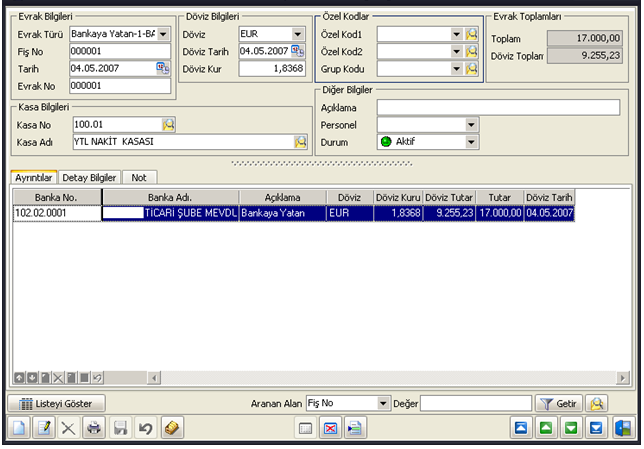
Task: Click the lookup icon beside Grup Kodu
Action: coord(472,69)
